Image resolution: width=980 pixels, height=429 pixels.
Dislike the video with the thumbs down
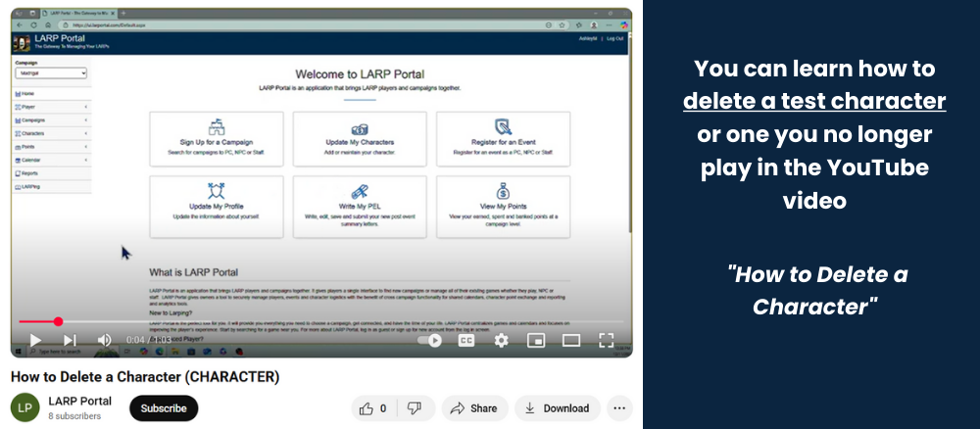pos(415,408)
